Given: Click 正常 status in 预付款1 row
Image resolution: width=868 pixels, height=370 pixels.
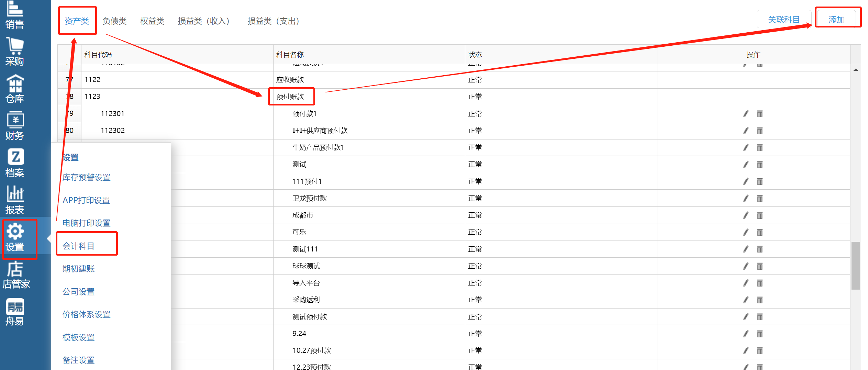Looking at the screenshot, I should tap(475, 114).
